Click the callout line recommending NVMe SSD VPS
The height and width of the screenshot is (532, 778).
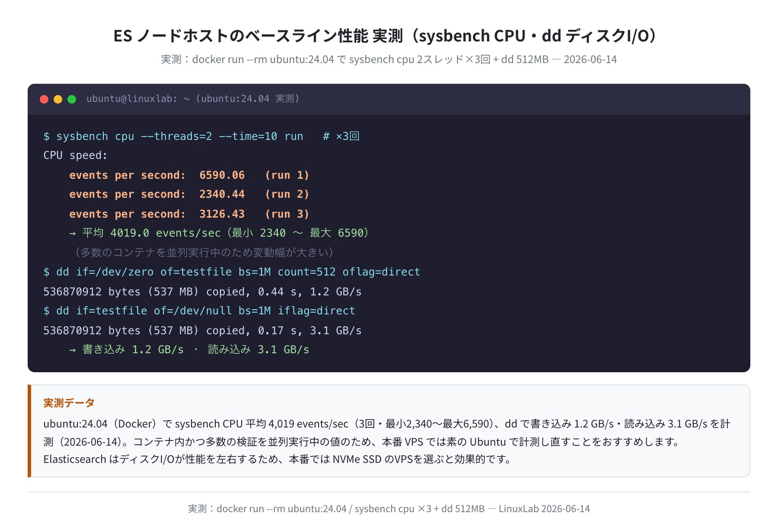point(277,459)
